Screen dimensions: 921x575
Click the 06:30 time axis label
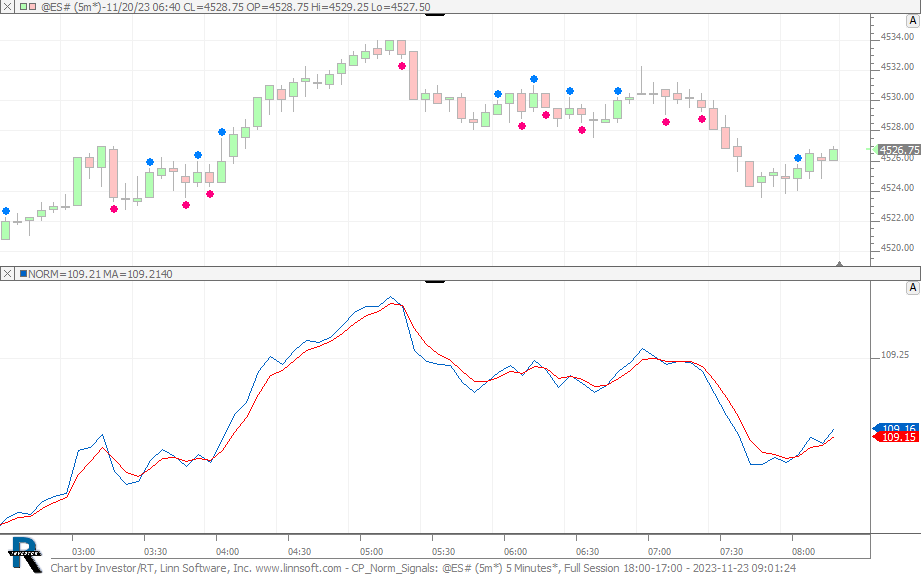[587, 552]
